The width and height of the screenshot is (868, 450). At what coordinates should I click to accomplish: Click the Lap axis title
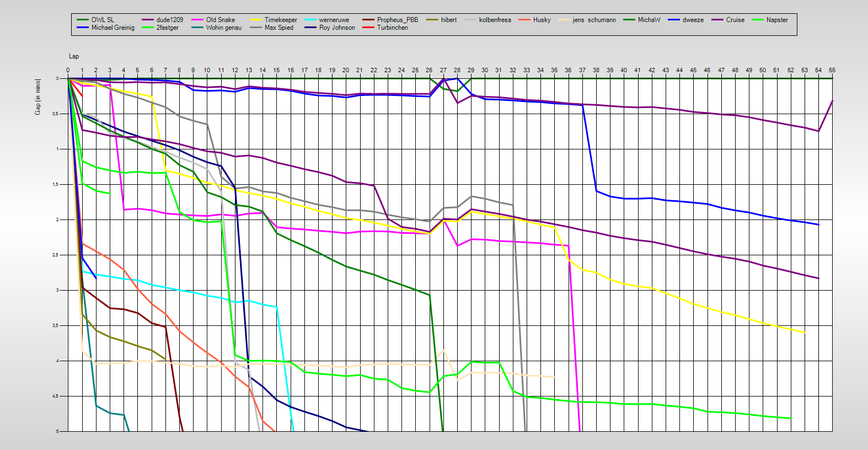74,56
